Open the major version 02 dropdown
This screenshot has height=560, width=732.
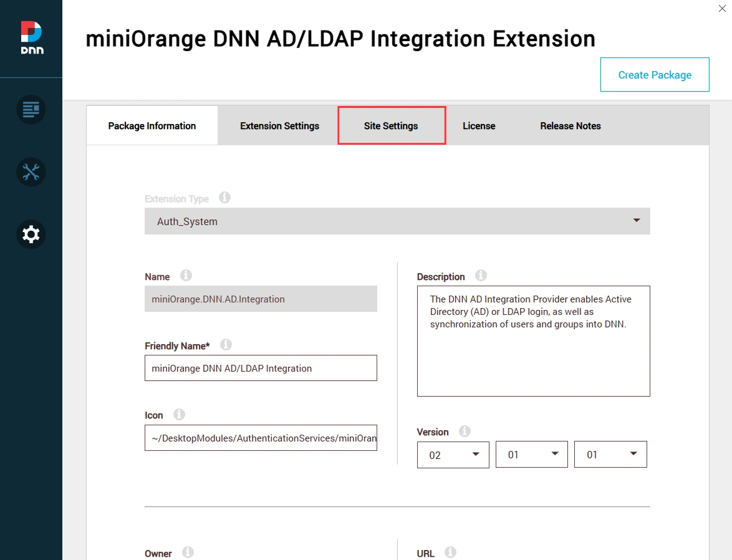coord(453,455)
